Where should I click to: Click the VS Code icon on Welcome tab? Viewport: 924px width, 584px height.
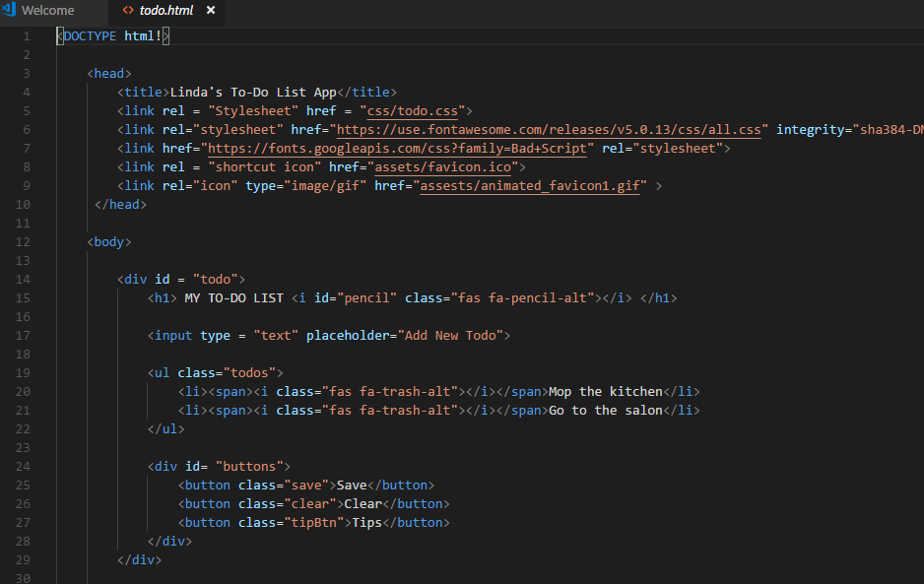[x=9, y=10]
